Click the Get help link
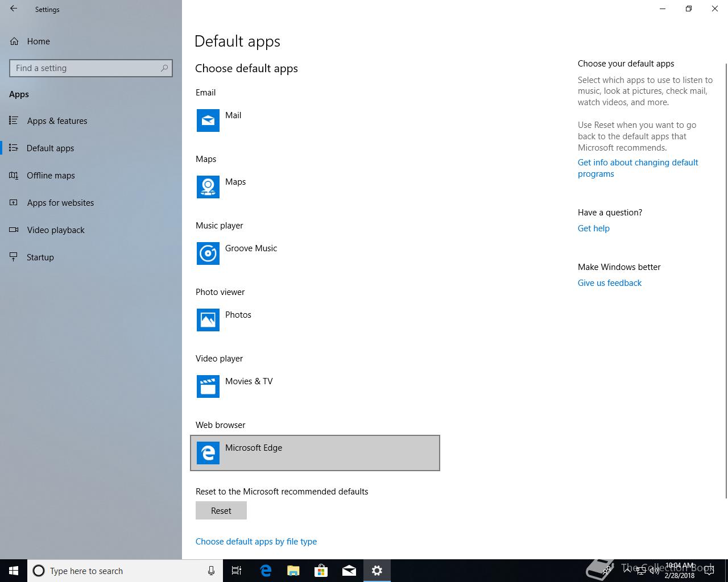Screen dimensions: 728x582 pos(593,228)
